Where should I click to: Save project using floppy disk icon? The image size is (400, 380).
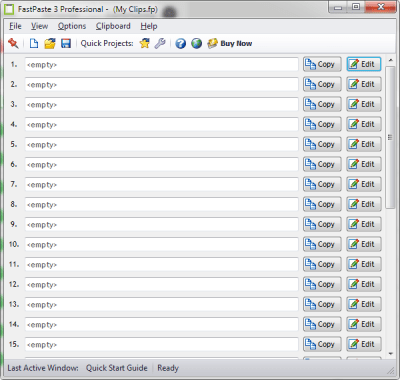(66, 43)
